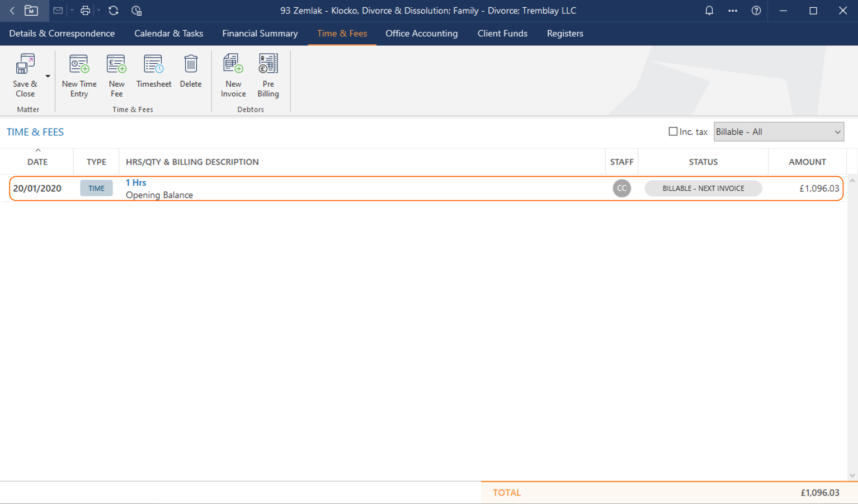The width and height of the screenshot is (858, 504).
Task: Click the Save & Close icon
Action: [25, 65]
